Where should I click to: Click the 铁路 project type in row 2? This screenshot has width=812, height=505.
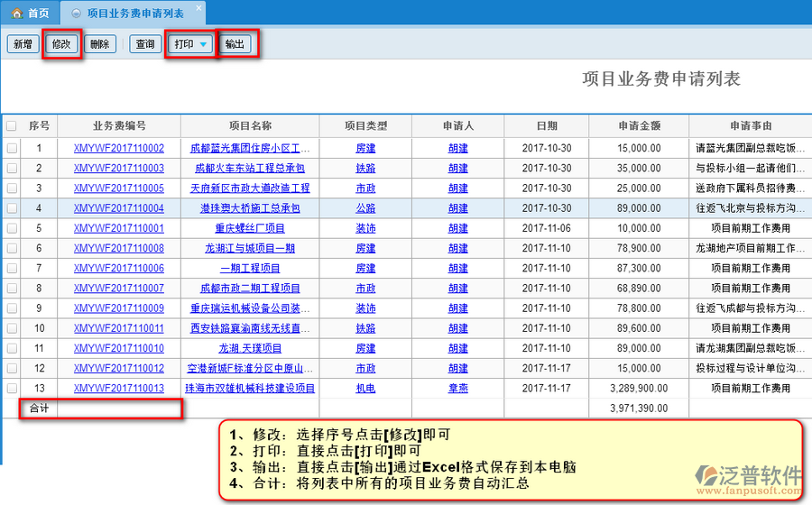point(365,168)
